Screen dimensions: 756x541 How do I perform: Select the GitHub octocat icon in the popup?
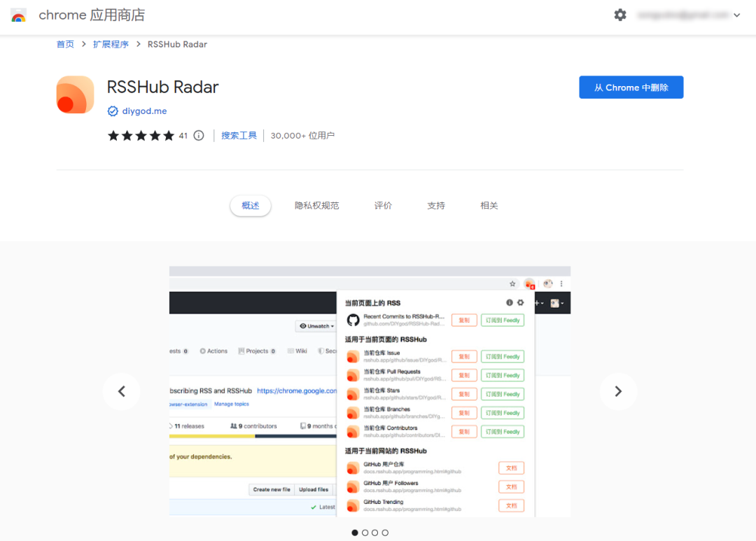(x=352, y=320)
